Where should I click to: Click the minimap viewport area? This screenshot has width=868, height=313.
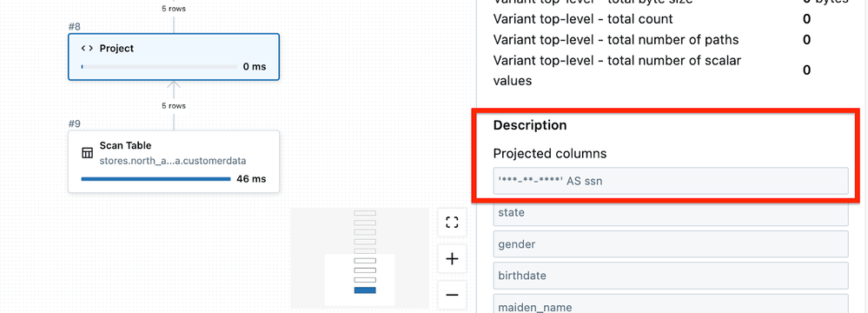[360, 279]
